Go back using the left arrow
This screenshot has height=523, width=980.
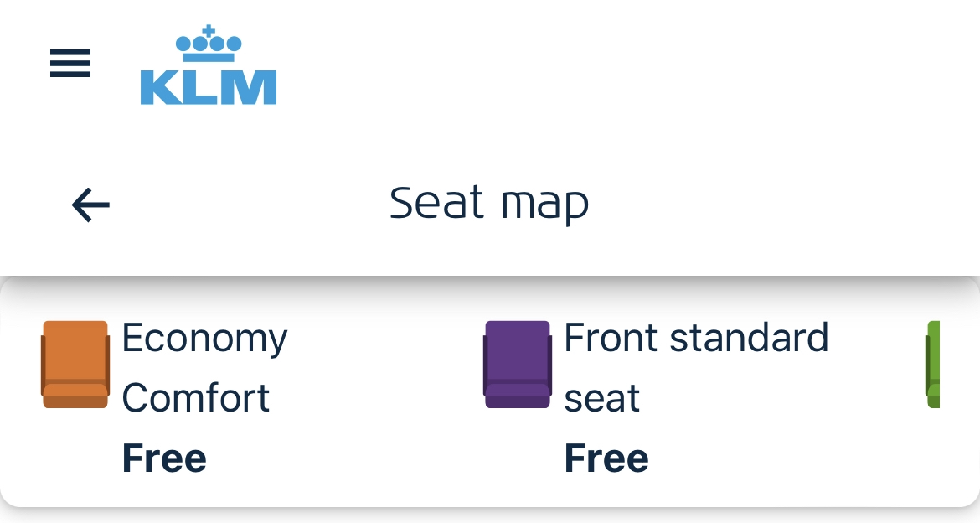click(x=90, y=205)
